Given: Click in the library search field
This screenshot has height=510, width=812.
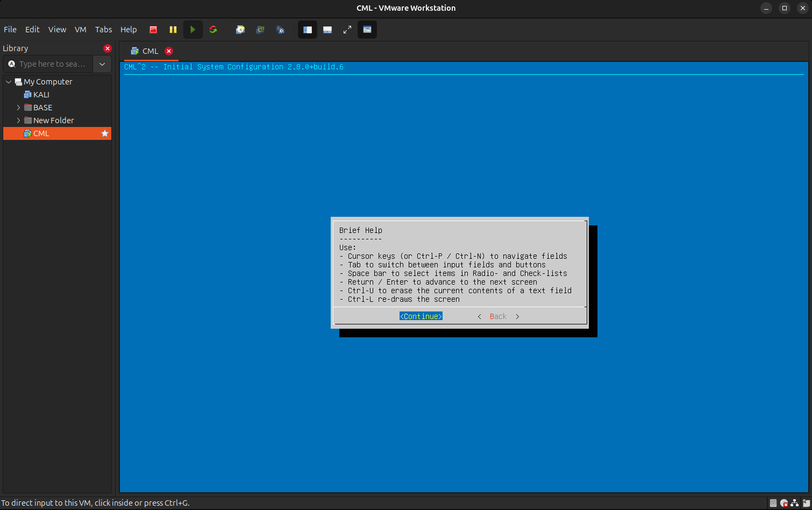Looking at the screenshot, I should point(53,64).
